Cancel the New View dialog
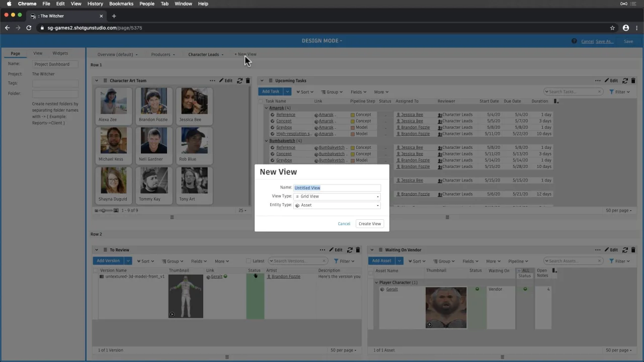Screen dimensions: 644x362 344,224
